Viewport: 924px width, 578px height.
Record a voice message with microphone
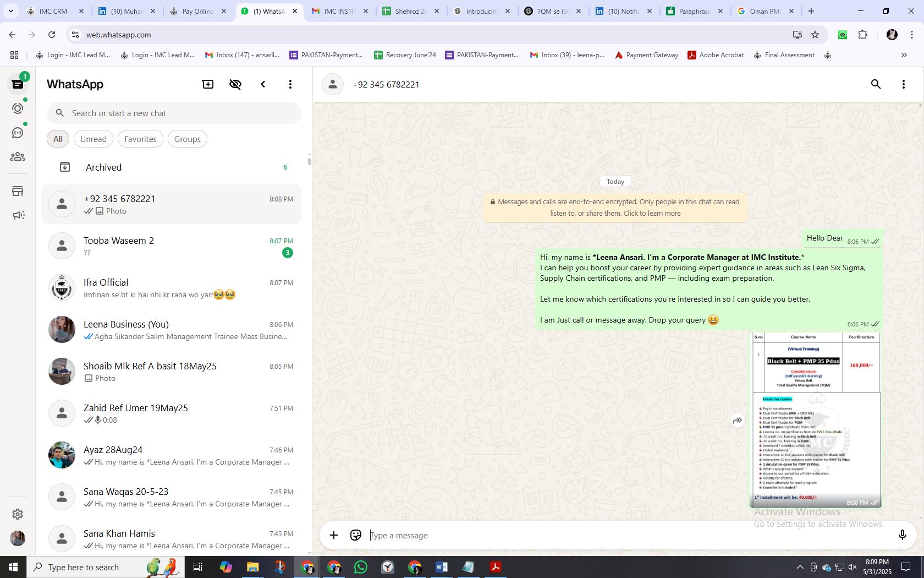pos(903,535)
